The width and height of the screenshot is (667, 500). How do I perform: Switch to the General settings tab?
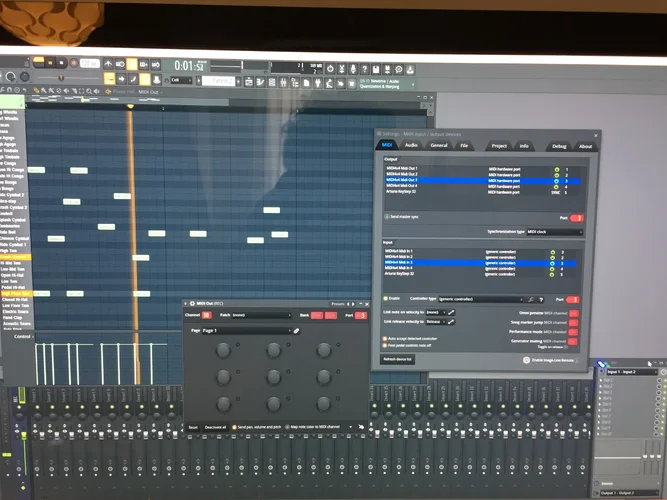click(x=439, y=145)
